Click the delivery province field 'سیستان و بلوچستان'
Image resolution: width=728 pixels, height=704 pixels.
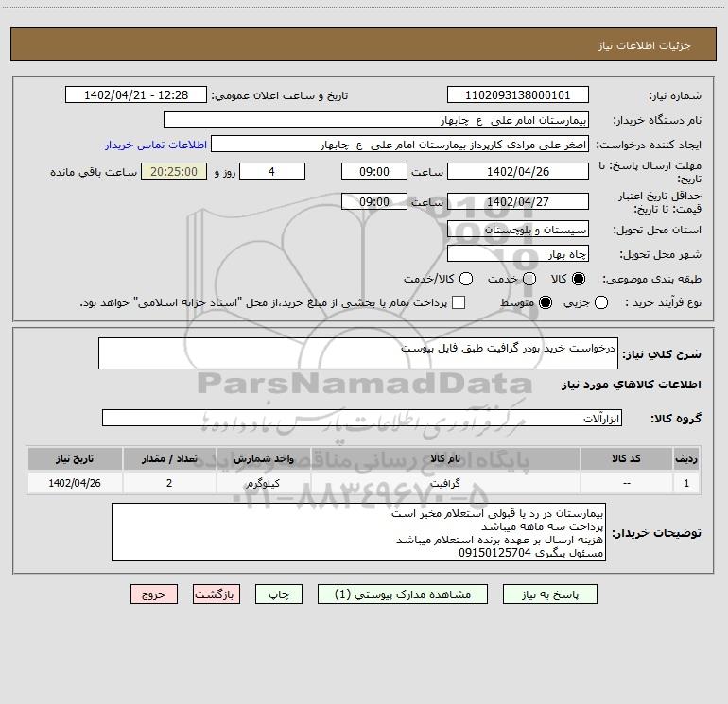tap(518, 229)
